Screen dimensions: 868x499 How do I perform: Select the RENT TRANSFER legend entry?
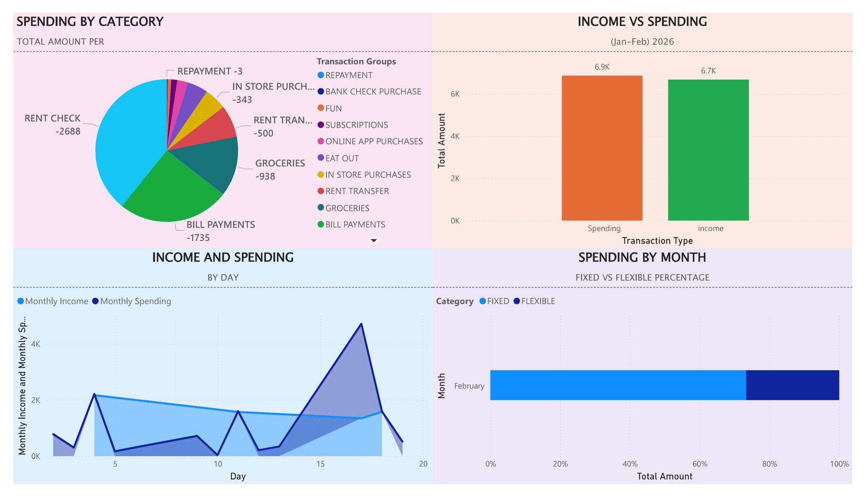click(357, 191)
